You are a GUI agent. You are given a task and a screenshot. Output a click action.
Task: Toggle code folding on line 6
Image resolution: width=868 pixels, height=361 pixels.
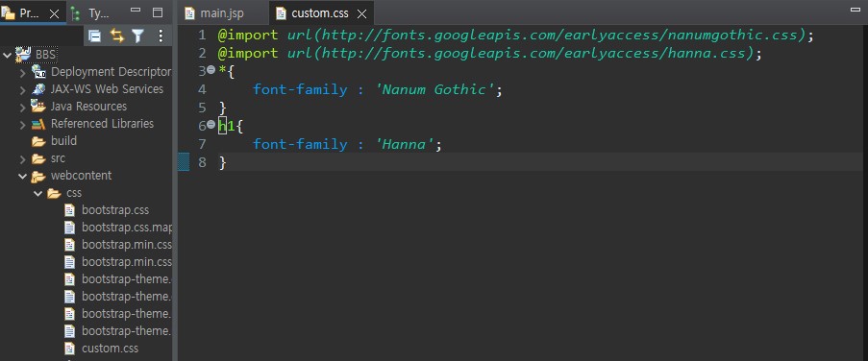click(x=211, y=125)
